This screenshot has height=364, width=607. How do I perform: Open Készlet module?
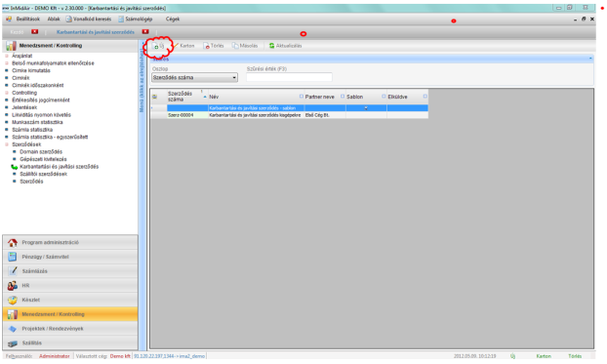[70, 300]
